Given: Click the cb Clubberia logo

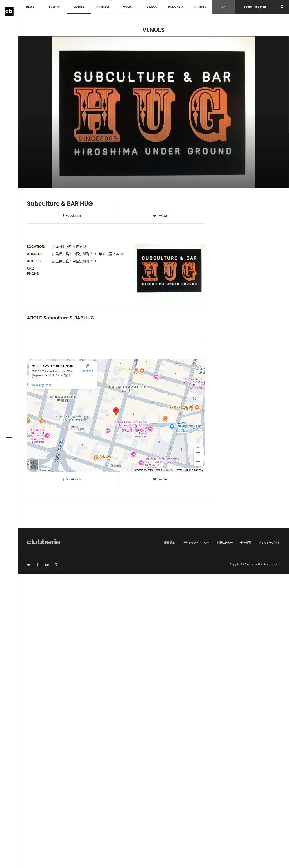Looking at the screenshot, I should (9, 11).
